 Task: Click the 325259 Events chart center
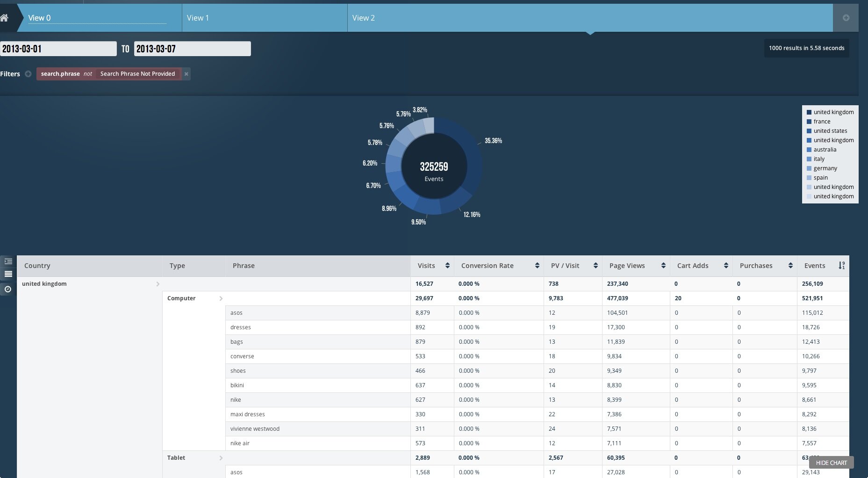[434, 171]
